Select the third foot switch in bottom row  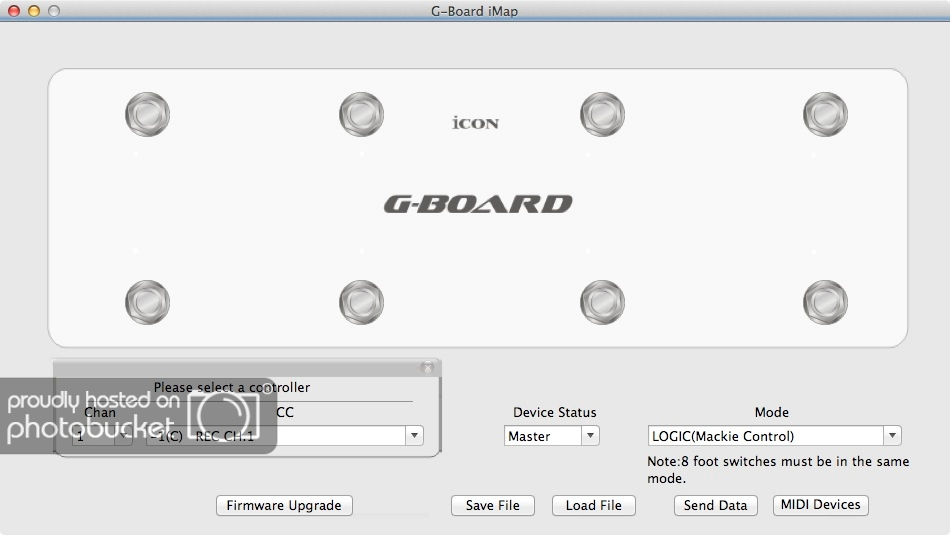[602, 302]
